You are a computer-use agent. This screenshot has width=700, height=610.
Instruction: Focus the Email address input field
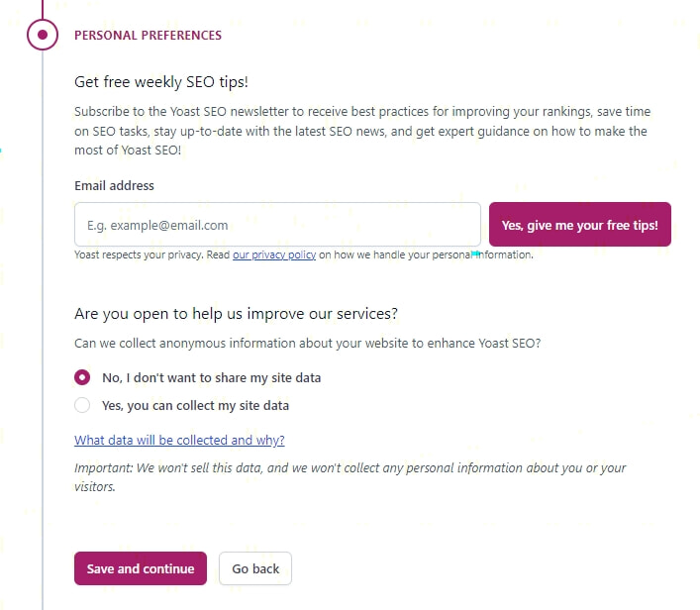[277, 225]
